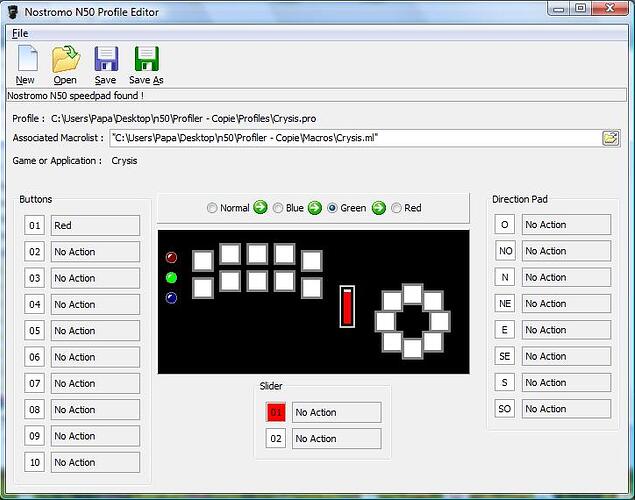Image resolution: width=635 pixels, height=500 pixels.
Task: Open the File menu
Action: coord(20,33)
